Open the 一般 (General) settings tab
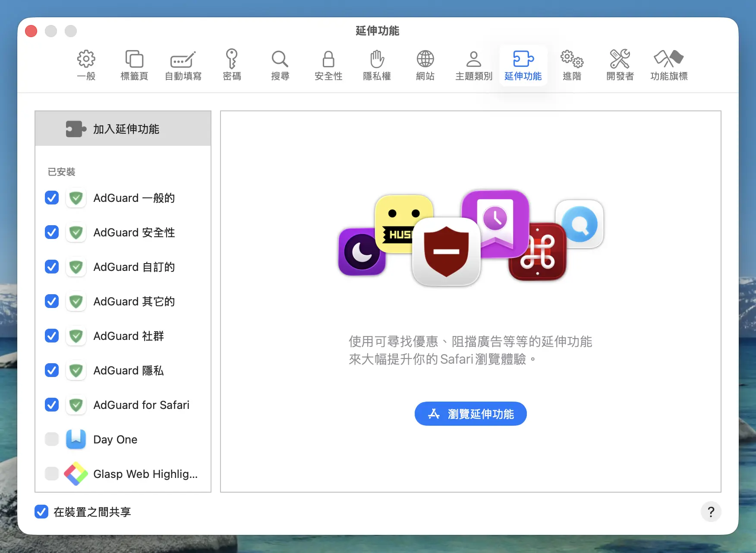 coord(86,65)
